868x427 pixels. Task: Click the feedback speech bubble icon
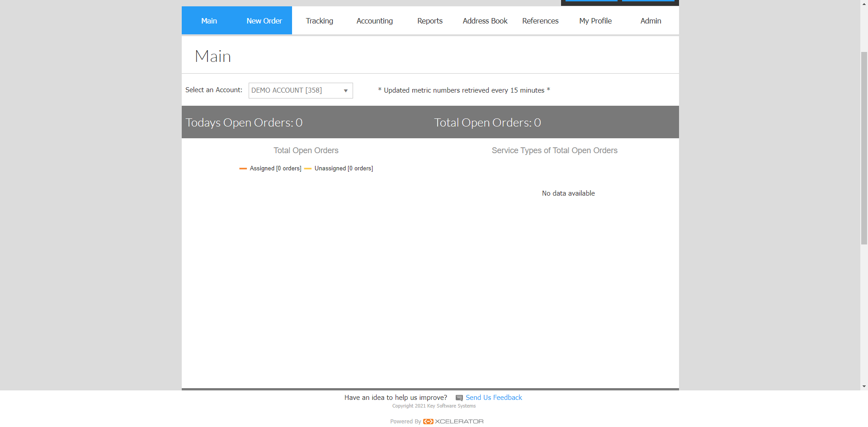pyautogui.click(x=459, y=398)
